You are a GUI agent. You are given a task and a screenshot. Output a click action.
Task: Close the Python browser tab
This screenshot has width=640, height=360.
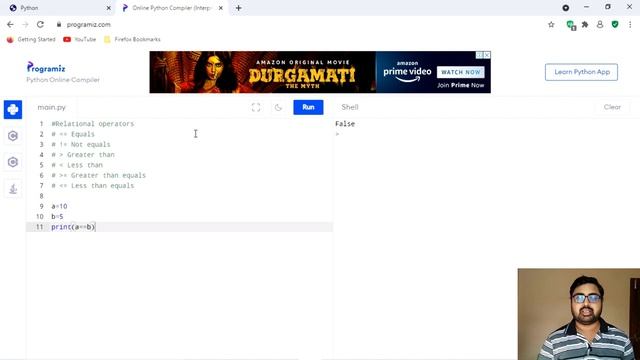(x=109, y=8)
